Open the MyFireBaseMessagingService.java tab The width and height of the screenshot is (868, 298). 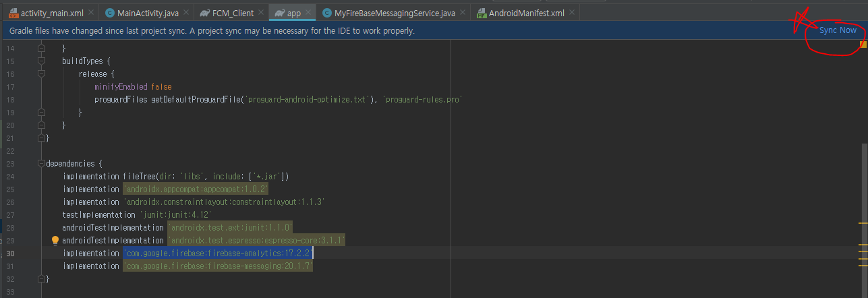pos(393,13)
